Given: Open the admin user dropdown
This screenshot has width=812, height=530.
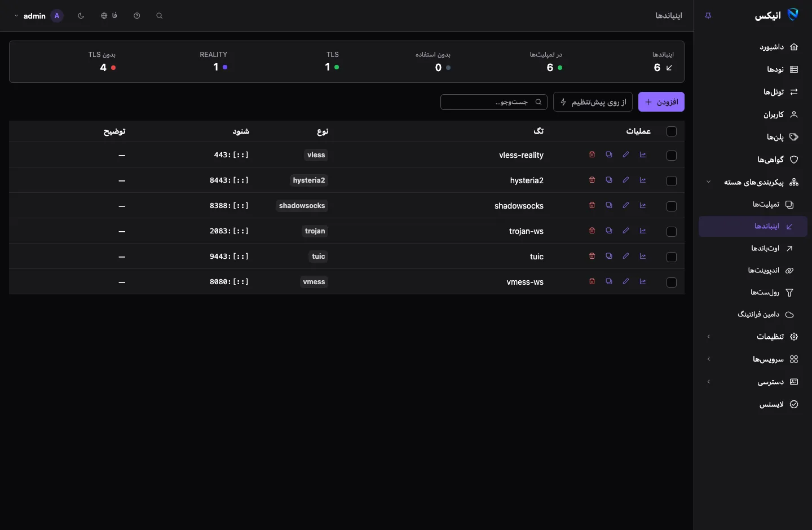Looking at the screenshot, I should [38, 16].
